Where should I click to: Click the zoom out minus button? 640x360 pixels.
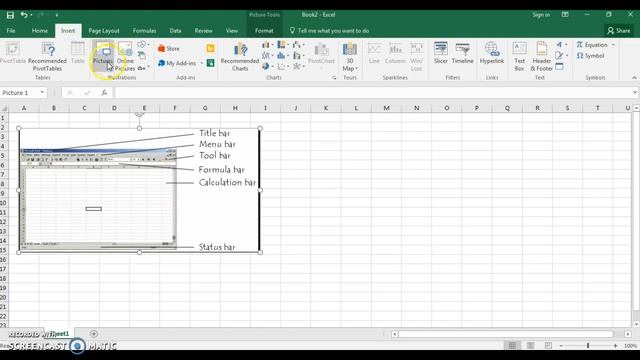tap(561, 346)
